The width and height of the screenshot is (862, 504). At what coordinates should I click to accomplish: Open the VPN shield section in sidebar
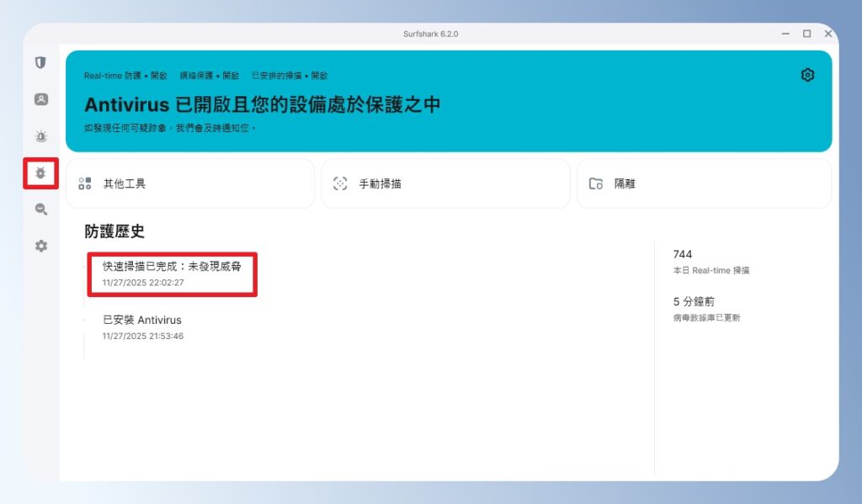40,62
